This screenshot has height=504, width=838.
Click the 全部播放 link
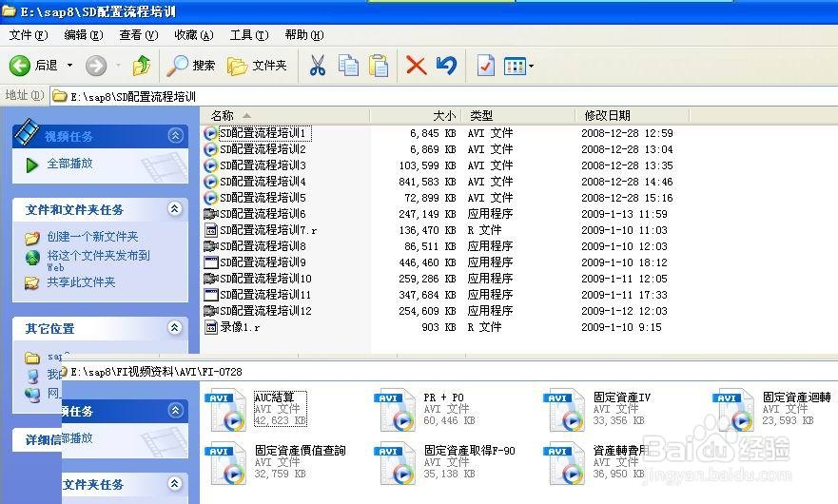pos(69,164)
